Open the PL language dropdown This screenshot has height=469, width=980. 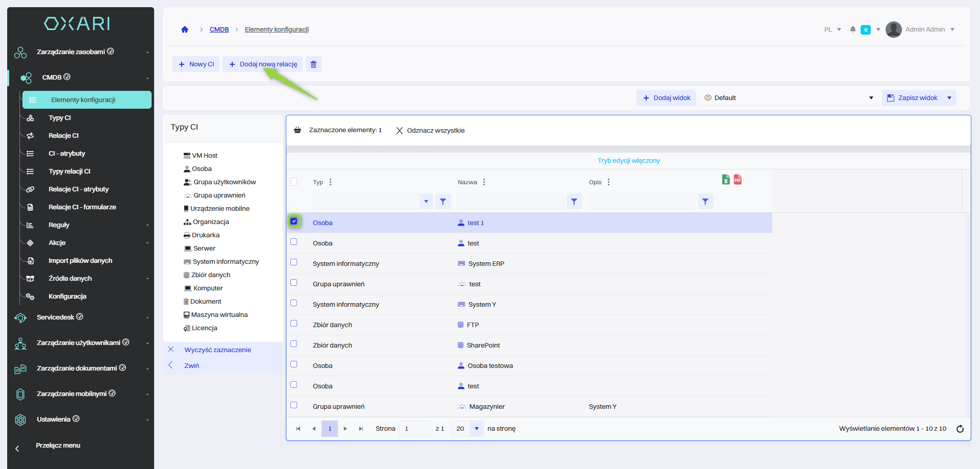click(832, 30)
